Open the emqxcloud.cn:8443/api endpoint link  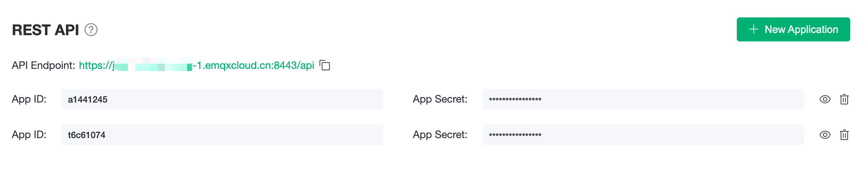[197, 66]
